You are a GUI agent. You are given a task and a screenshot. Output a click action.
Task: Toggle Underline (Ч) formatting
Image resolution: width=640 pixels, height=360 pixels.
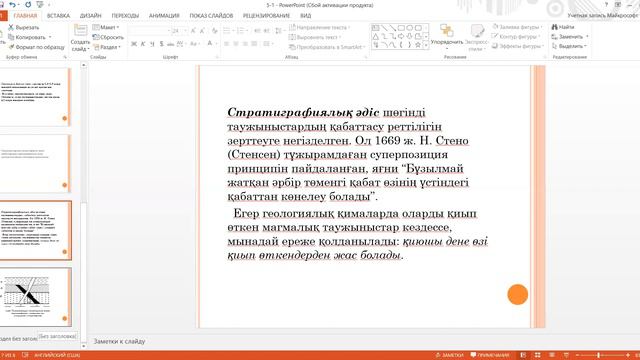coord(152,44)
